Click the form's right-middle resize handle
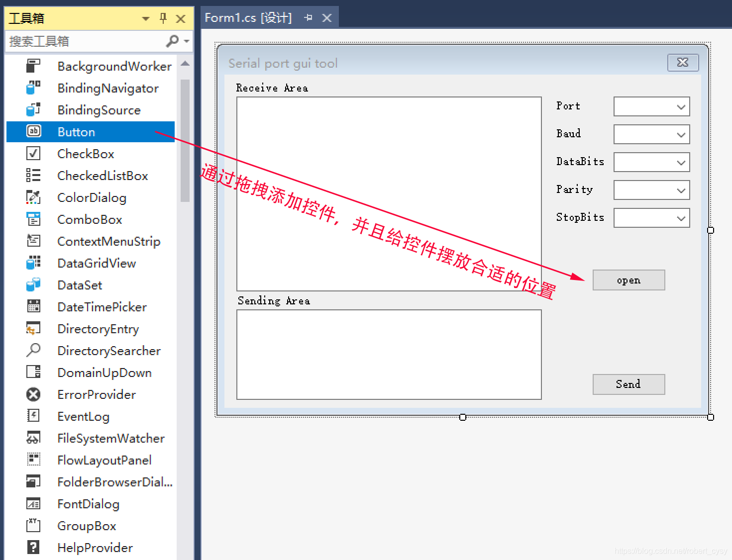Screen dimensions: 732x560 point(711,230)
